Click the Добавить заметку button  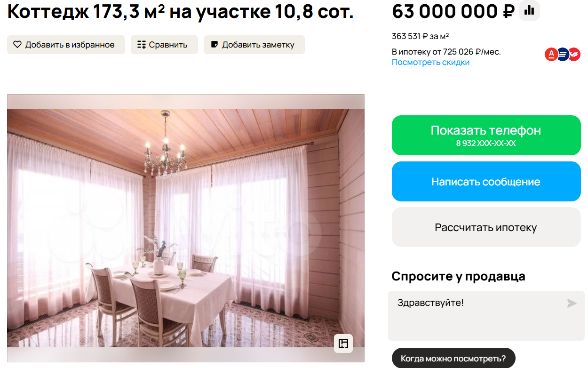coord(254,45)
